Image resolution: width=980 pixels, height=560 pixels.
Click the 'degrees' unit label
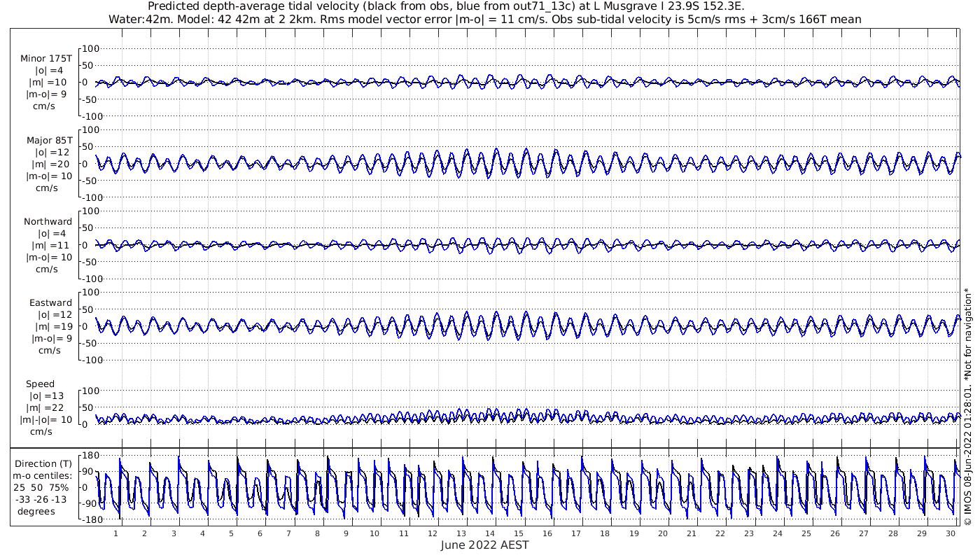pos(36,511)
